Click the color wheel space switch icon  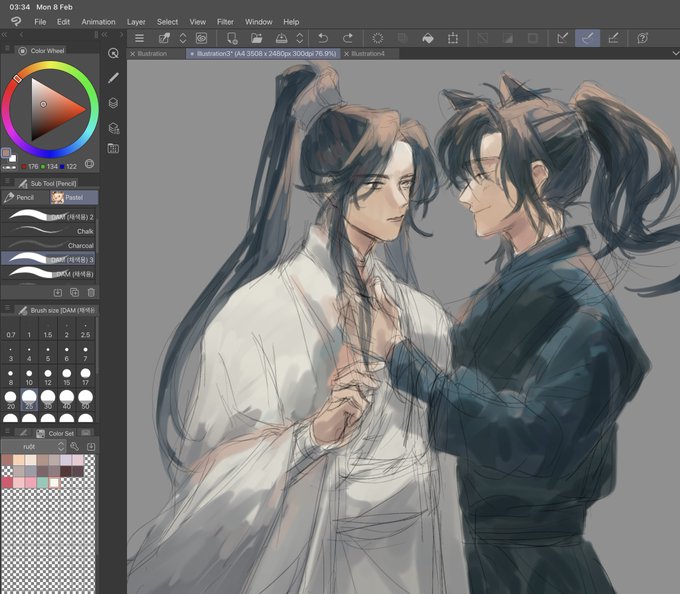coord(89,164)
